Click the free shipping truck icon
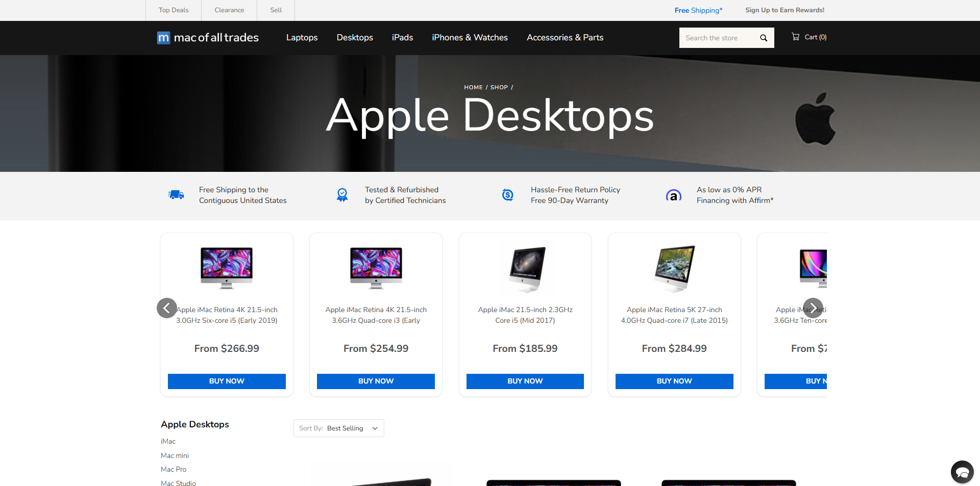This screenshot has height=486, width=980. [x=176, y=195]
